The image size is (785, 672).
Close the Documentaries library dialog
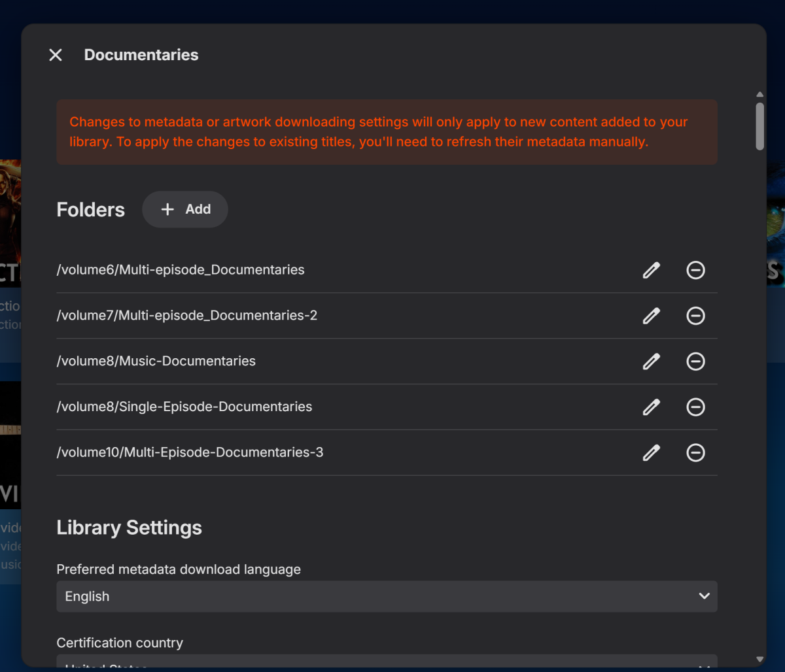point(56,55)
